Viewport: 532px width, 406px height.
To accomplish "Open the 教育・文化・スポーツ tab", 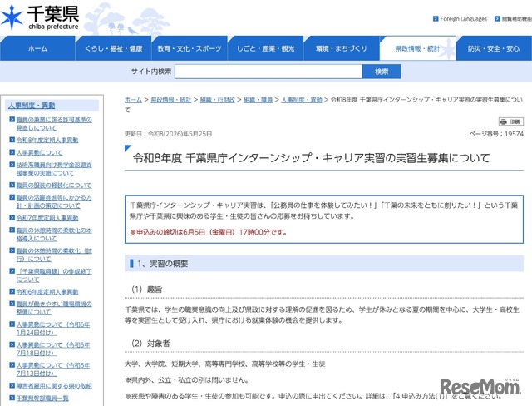I will pyautogui.click(x=190, y=48).
